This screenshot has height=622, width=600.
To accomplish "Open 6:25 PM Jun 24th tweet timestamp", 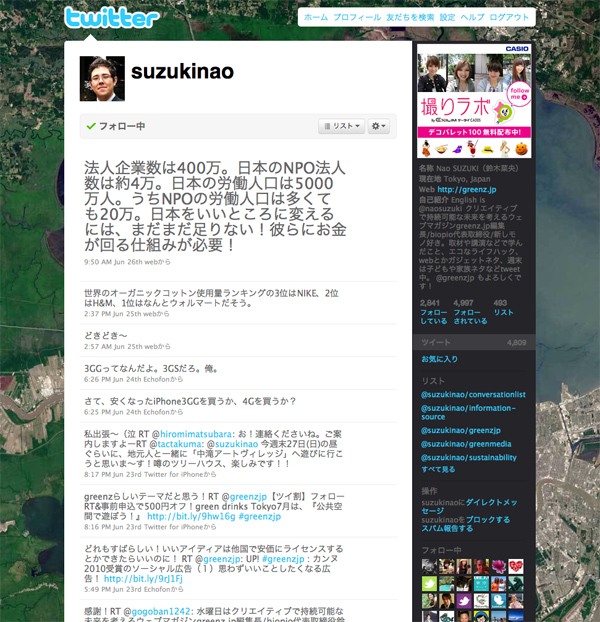I will 113,412.
